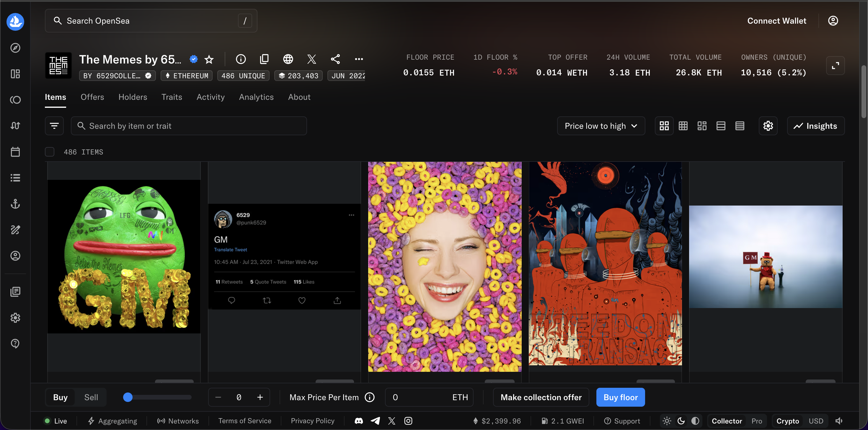
Task: Open the Discord icon in the footer
Action: [x=358, y=421]
